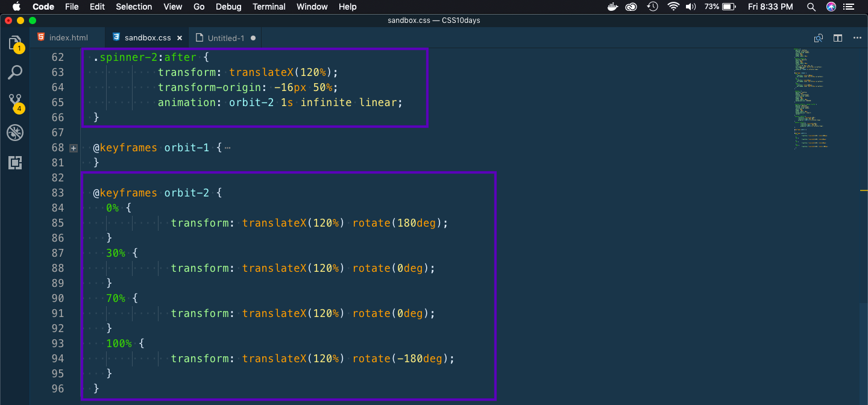Click the @keyframes orbit-2 declaration
868x405 pixels.
pos(151,193)
